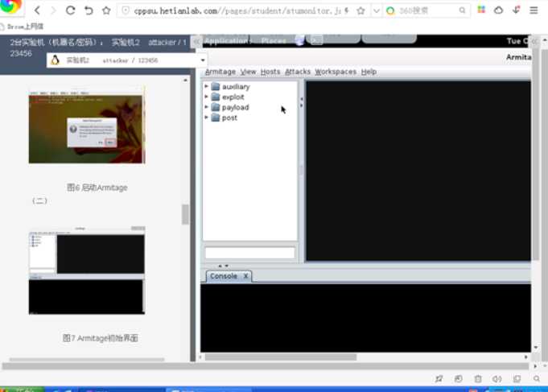
Task: Click the undo-close-tab arrow icon
Action: click(x=89, y=10)
